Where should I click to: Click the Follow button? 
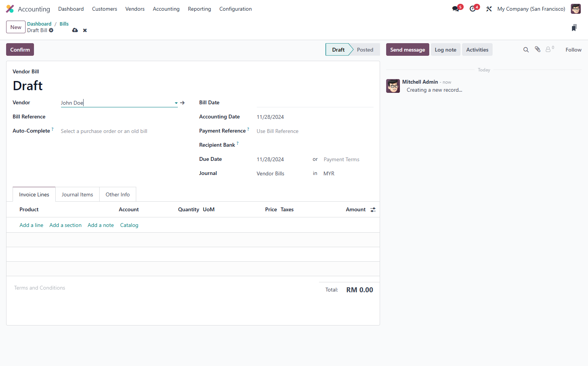573,50
